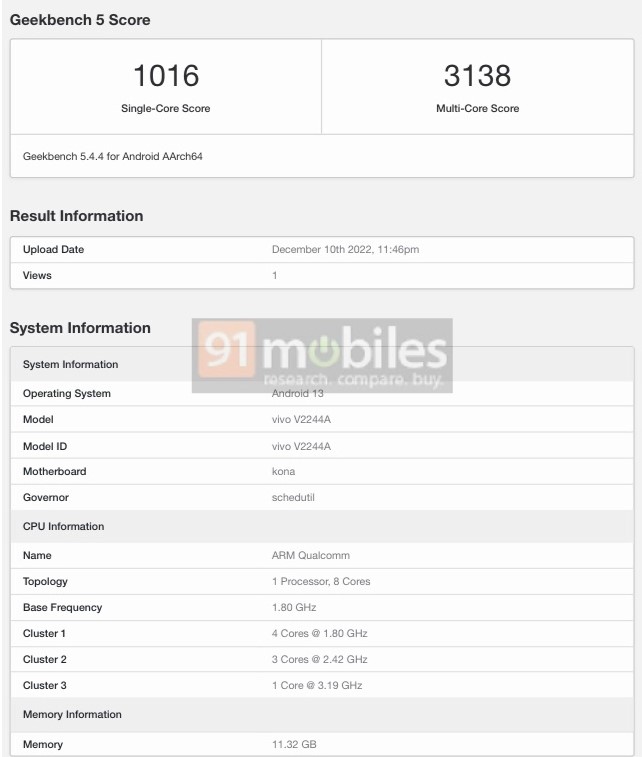Screen dimensions: 642x757
Task: Click the 11.32 GB memory value
Action: tap(294, 745)
